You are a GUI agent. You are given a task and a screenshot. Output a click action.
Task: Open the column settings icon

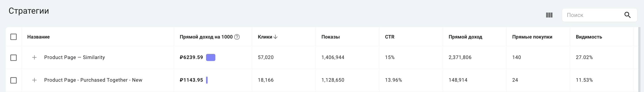click(549, 15)
